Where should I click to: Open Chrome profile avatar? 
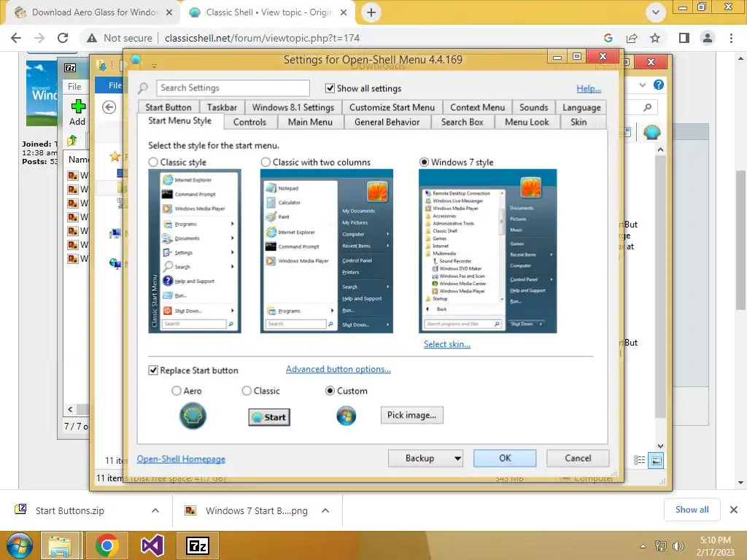pyautogui.click(x=708, y=38)
